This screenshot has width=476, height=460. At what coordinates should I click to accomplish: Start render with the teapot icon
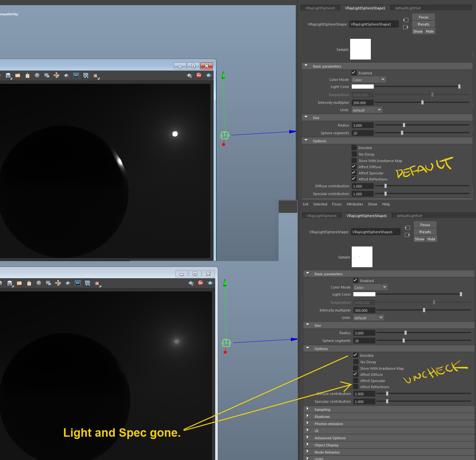[x=209, y=75]
